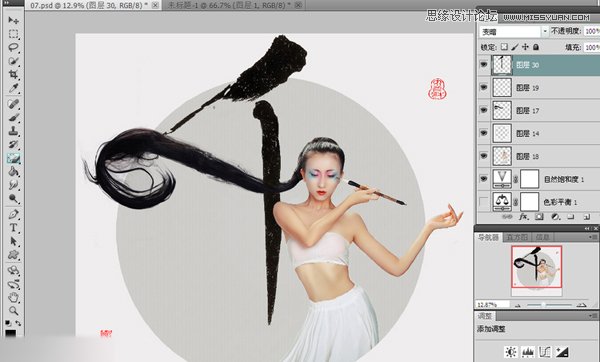600x362 pixels.
Task: Switch to the 未标题-1 document tab
Action: click(234, 5)
